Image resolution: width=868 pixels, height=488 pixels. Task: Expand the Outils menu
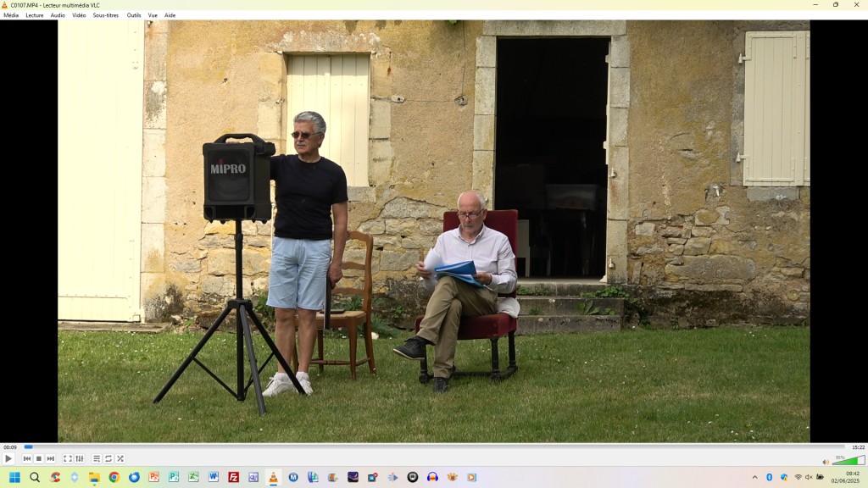(x=134, y=15)
